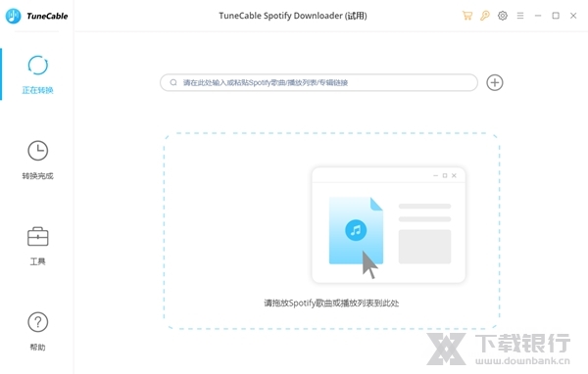This screenshot has width=588, height=374.
Task: Open the hamburger menu icon
Action: (x=520, y=16)
